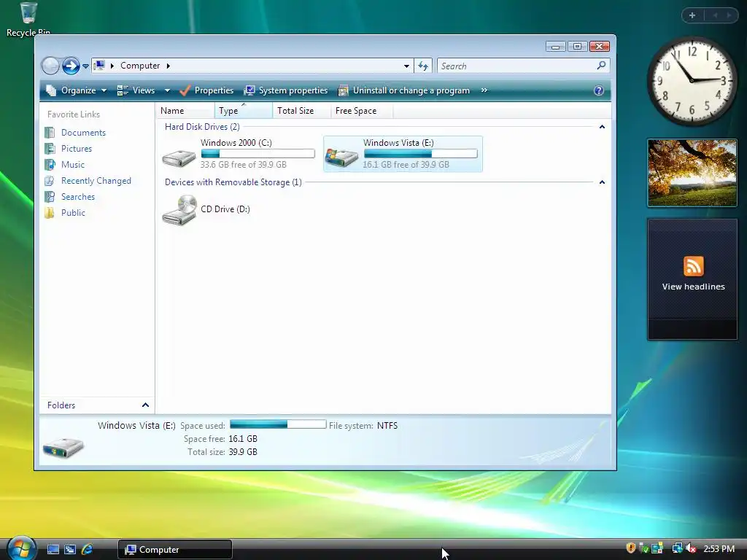Click the Windows 2000 (C:) usage bar
The height and width of the screenshot is (560, 747).
(258, 153)
